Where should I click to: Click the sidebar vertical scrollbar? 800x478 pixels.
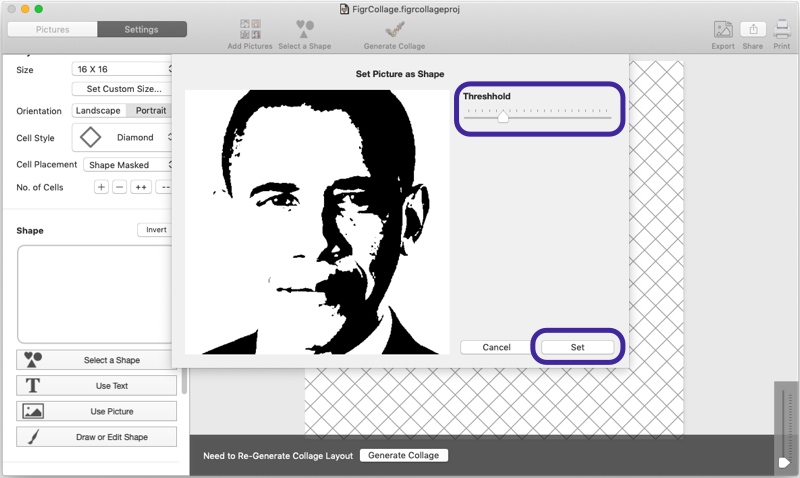point(184,381)
